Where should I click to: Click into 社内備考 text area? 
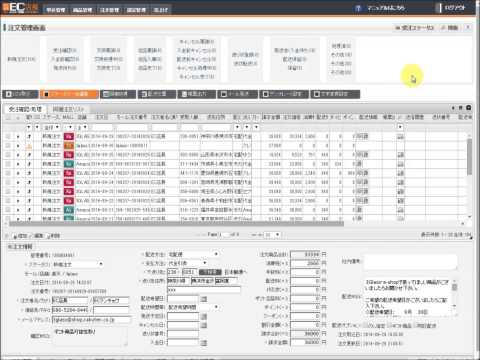coord(410,262)
